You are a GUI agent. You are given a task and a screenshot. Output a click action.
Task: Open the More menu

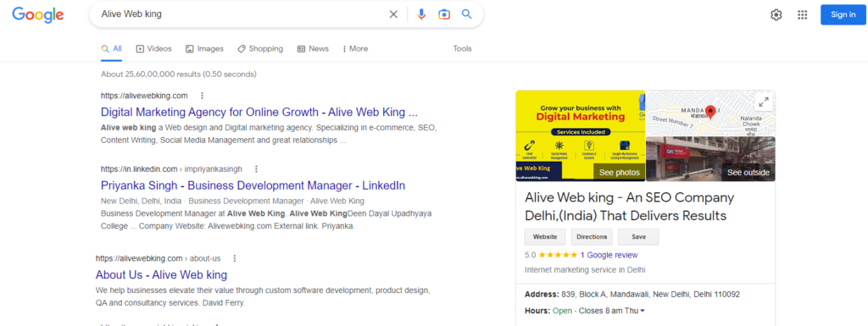355,48
